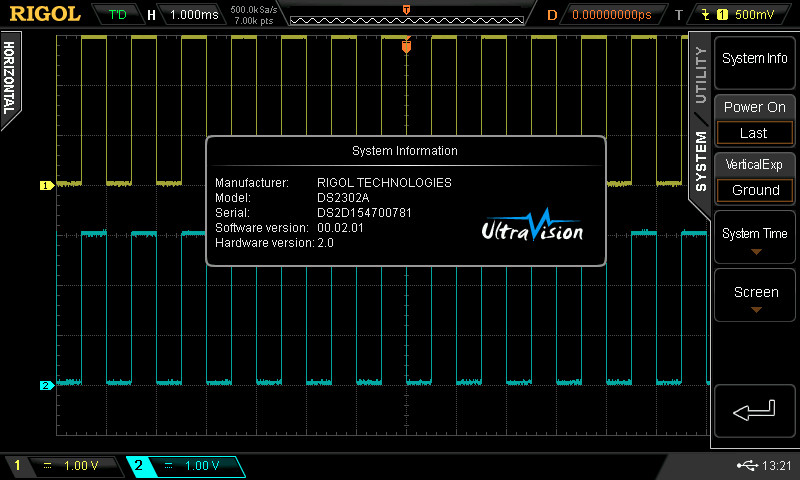Click the H horizontal label
800x480 pixels.
click(x=152, y=15)
